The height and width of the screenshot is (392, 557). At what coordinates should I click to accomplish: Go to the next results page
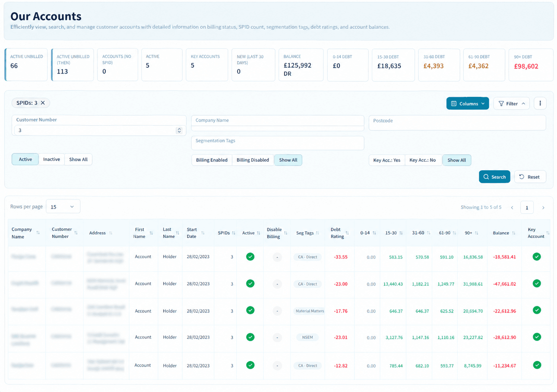pos(543,208)
